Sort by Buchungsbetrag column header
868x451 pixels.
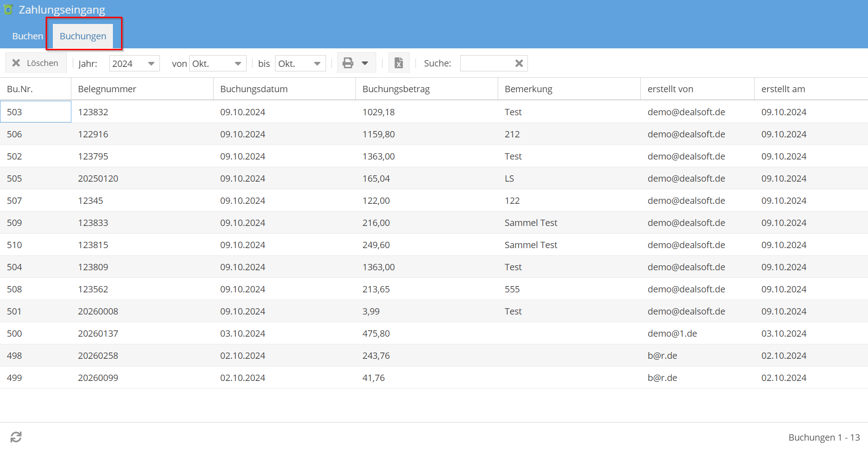click(396, 89)
